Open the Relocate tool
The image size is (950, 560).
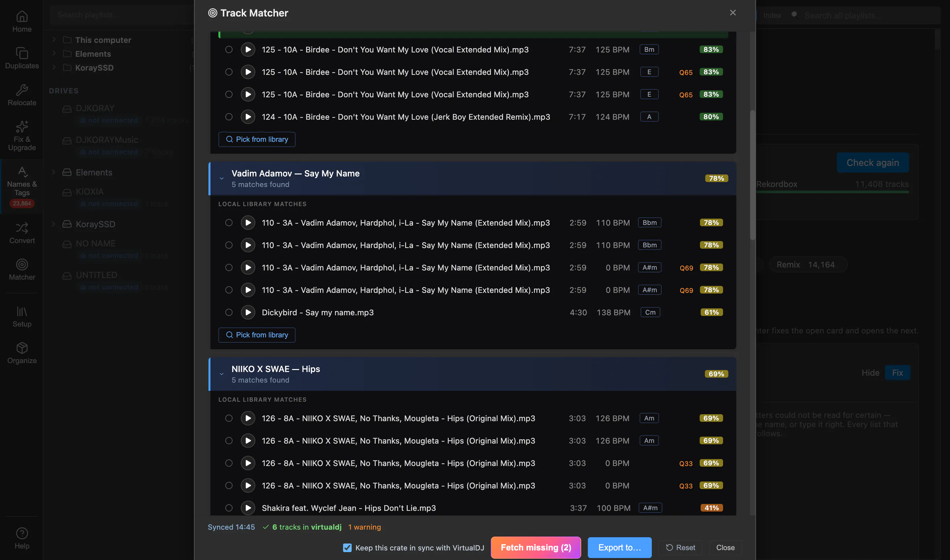tap(22, 95)
